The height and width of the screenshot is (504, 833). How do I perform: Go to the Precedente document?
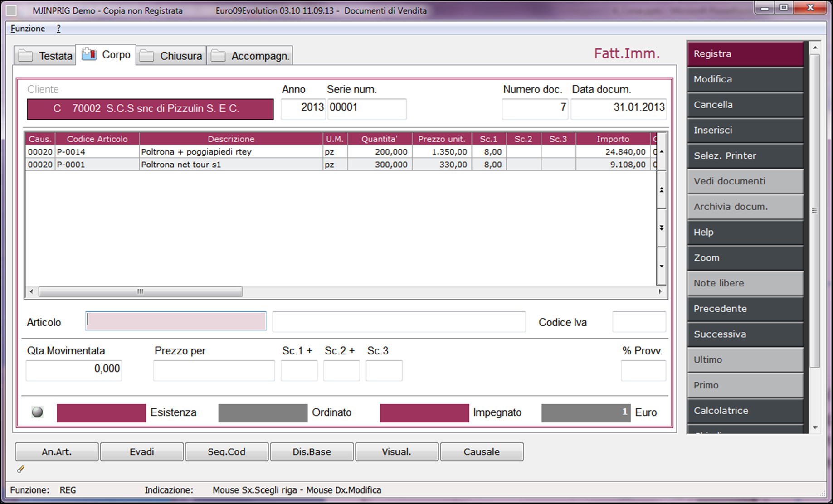click(x=745, y=309)
